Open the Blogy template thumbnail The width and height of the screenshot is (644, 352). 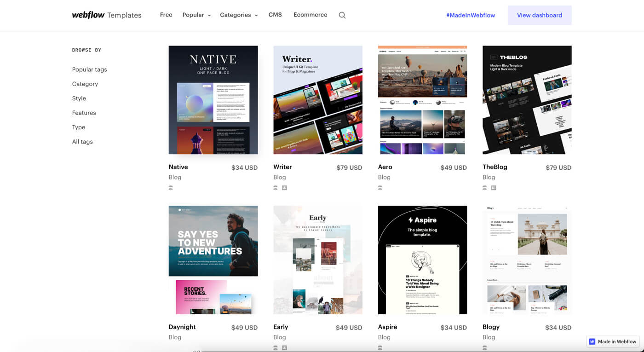tap(527, 260)
